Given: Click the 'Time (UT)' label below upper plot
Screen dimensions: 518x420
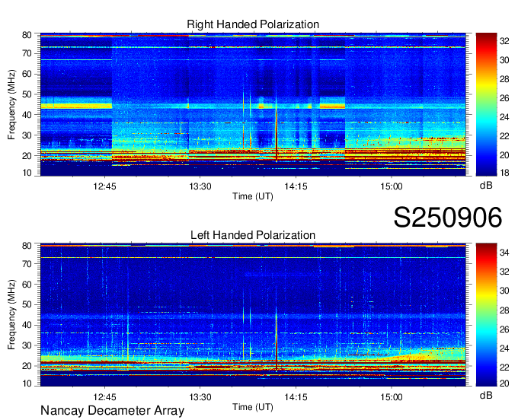Looking at the screenshot, I should (x=253, y=196).
